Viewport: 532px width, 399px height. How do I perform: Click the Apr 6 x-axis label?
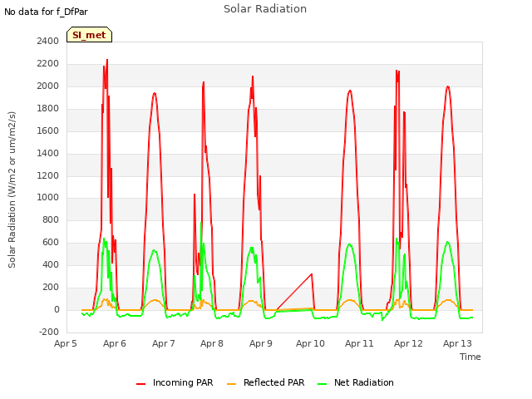115,343
